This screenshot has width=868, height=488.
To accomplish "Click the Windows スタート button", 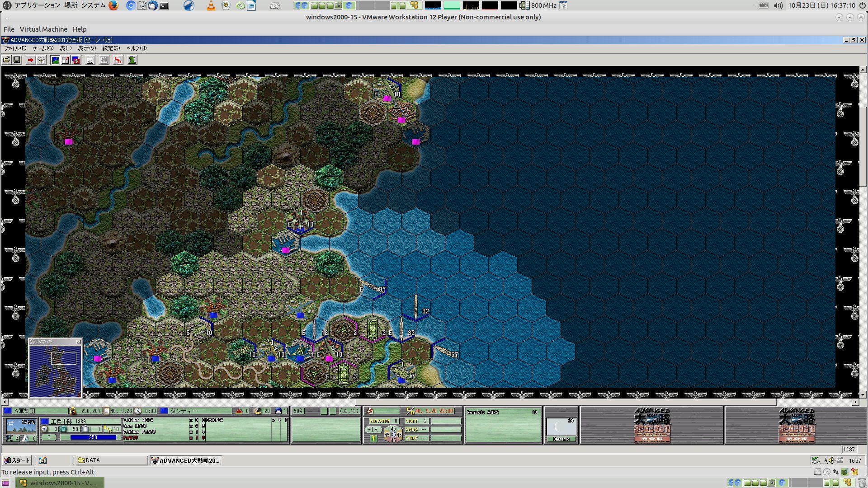I will tap(17, 460).
